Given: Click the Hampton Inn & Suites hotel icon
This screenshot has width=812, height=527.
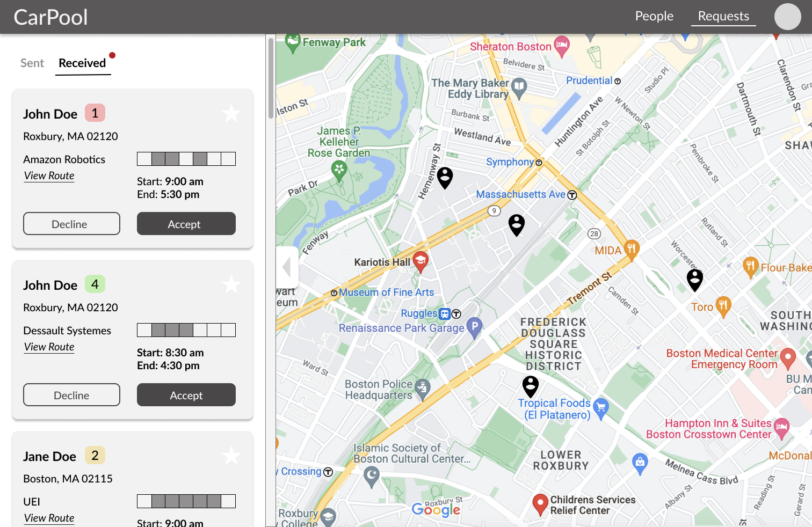Looking at the screenshot, I should [x=782, y=429].
